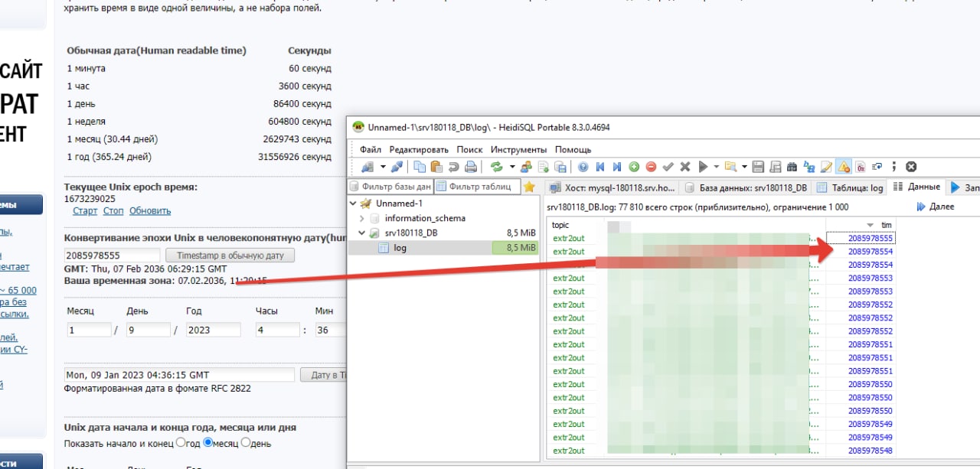The height and width of the screenshot is (469, 980).
Task: Open dropdown arrow next to Execute play icon
Action: pyautogui.click(x=716, y=166)
